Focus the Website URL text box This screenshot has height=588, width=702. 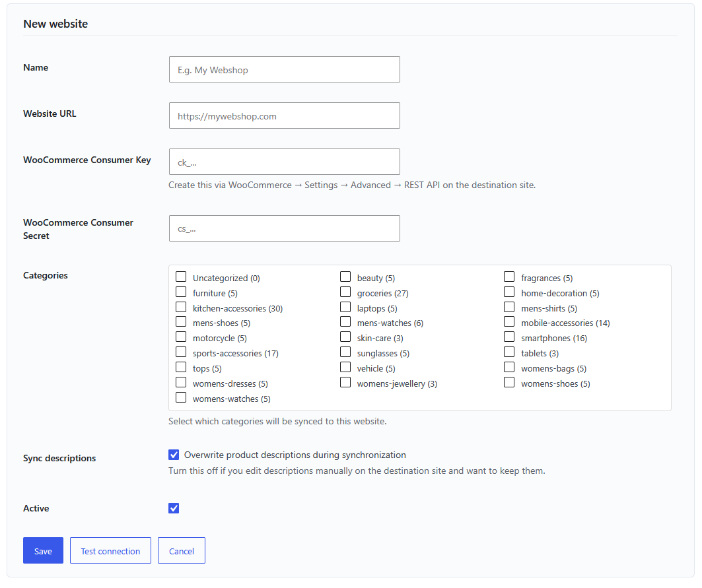click(x=284, y=115)
